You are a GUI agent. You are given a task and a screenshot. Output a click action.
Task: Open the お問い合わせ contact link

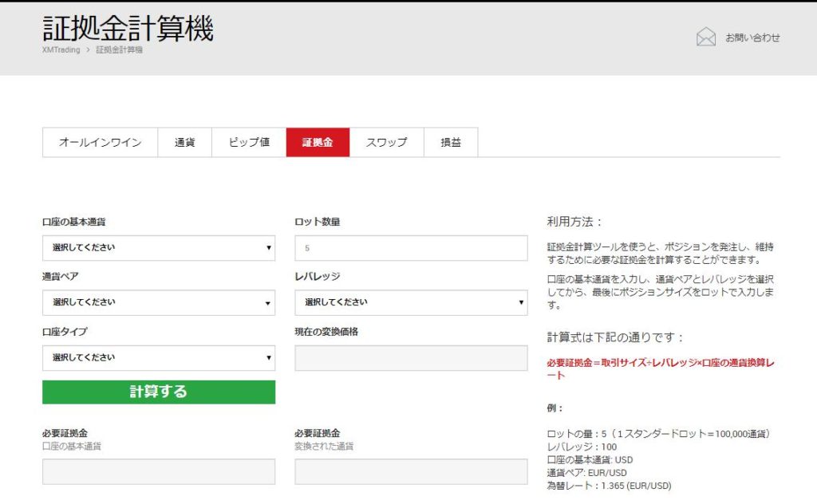(x=752, y=37)
